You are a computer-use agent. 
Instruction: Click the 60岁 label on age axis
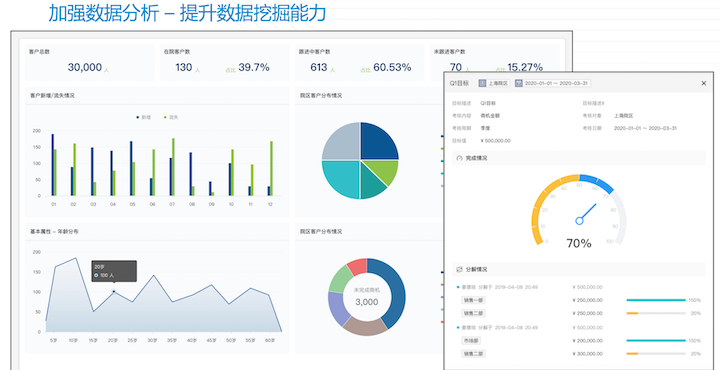[271, 341]
